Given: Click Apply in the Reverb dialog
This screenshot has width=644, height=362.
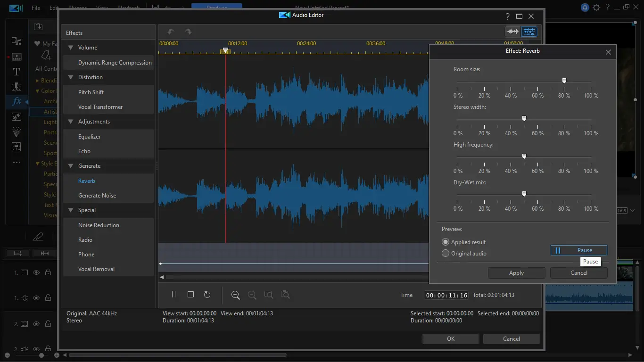Looking at the screenshot, I should [516, 273].
